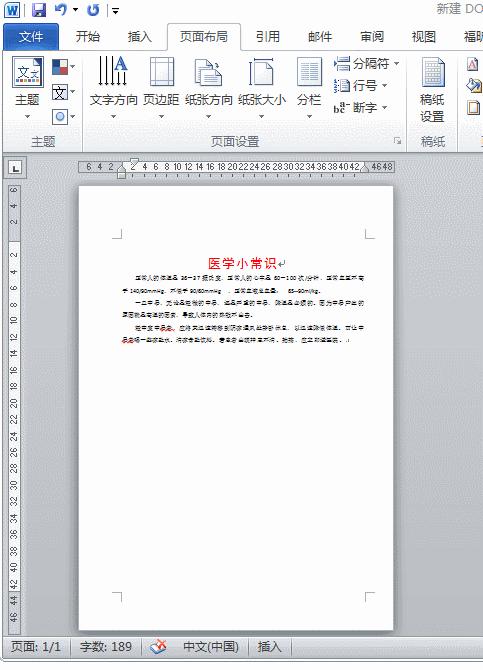
Task: Open the 主题 (Themes) gallery
Action: click(27, 88)
